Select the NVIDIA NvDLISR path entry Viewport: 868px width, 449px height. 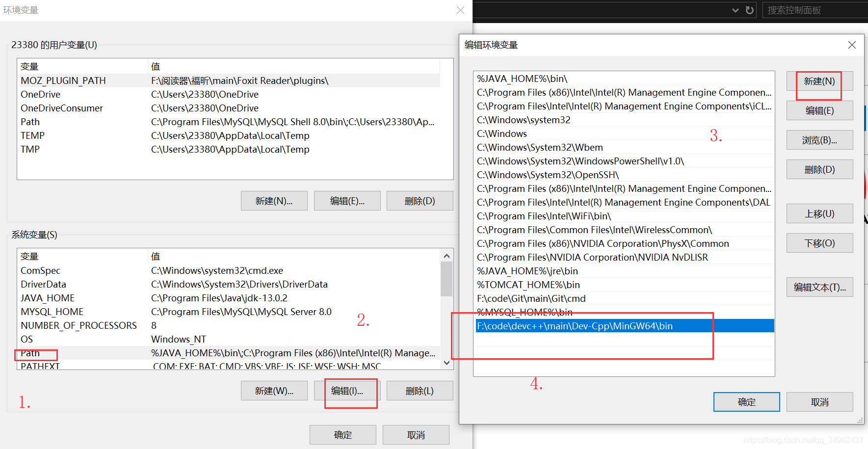[624, 257]
